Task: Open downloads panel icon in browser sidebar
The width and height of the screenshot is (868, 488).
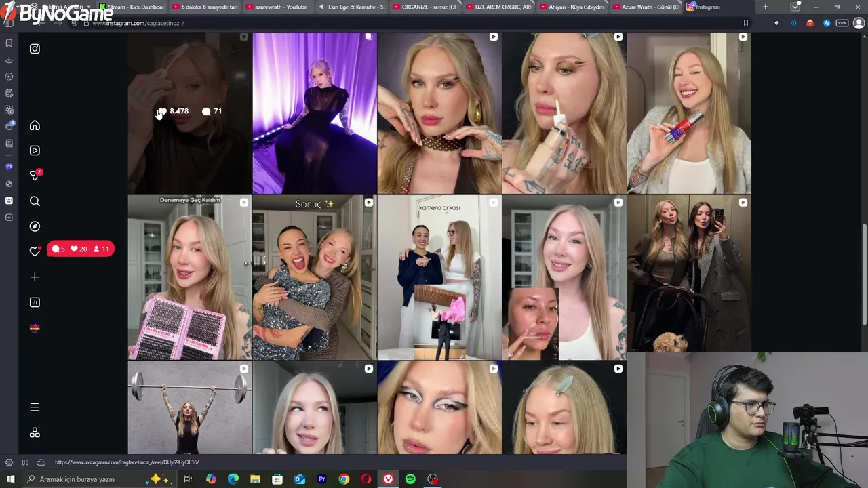Action: coord(9,60)
